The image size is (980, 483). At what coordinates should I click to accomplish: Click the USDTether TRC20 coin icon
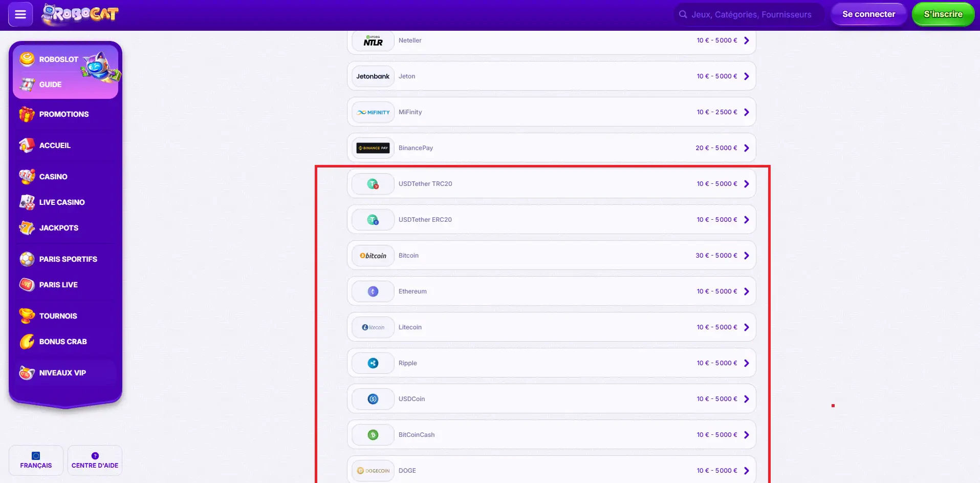pos(373,184)
